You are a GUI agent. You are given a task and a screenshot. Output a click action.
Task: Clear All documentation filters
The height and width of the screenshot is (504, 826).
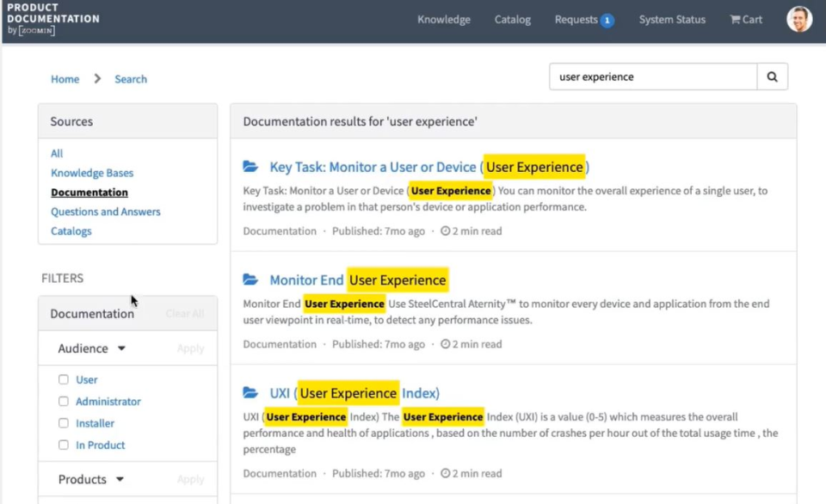click(184, 313)
